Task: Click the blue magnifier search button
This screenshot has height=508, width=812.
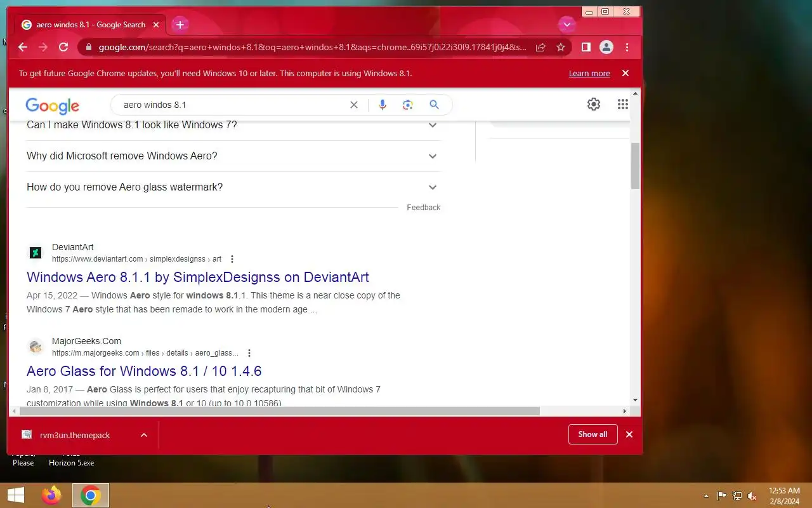Action: (x=434, y=105)
